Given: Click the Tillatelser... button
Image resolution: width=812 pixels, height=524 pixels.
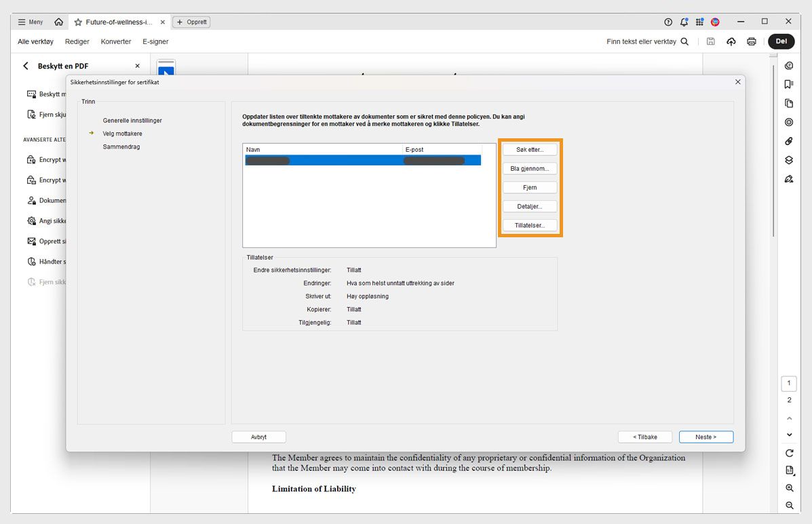Looking at the screenshot, I should [530, 226].
